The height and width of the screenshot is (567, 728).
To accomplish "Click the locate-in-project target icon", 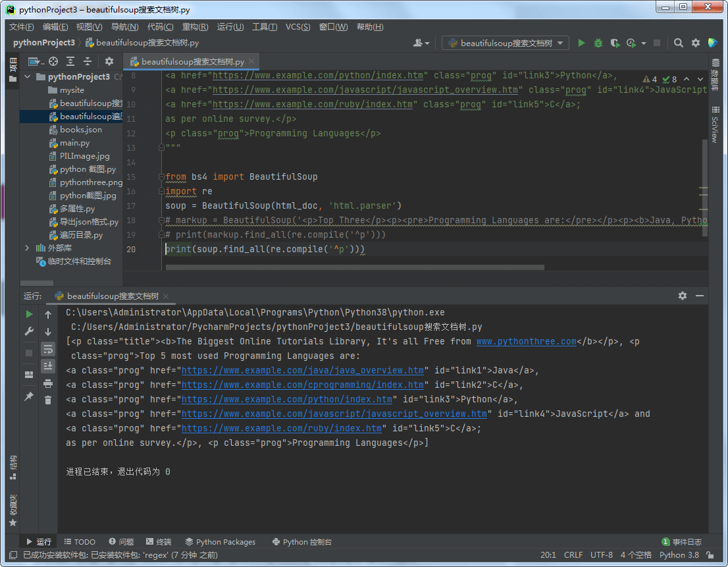I will pyautogui.click(x=53, y=61).
